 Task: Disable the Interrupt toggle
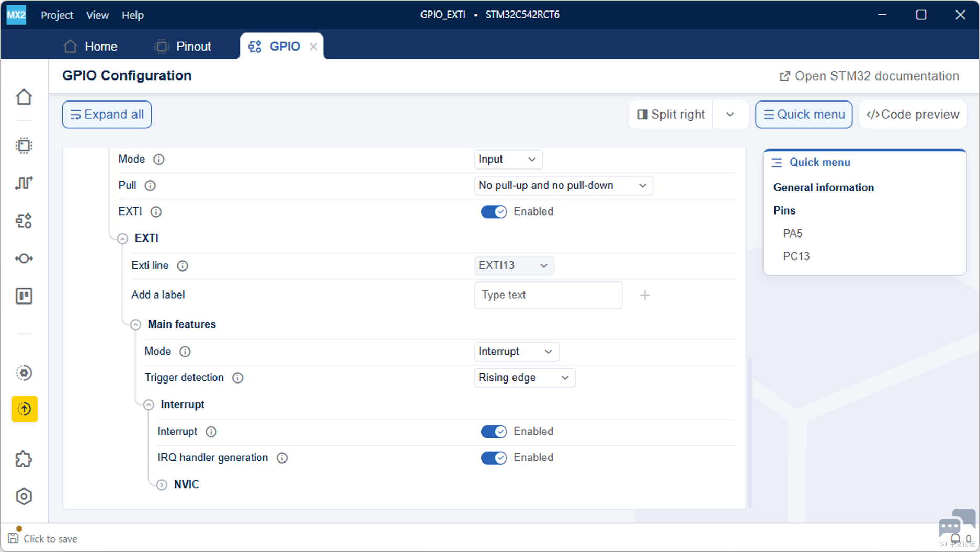coord(494,432)
